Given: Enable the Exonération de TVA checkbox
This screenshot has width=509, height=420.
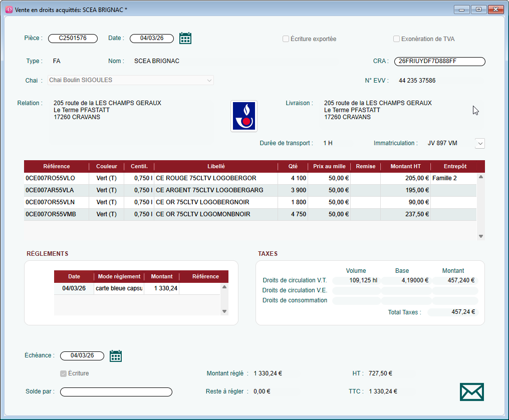Looking at the screenshot, I should (396, 39).
